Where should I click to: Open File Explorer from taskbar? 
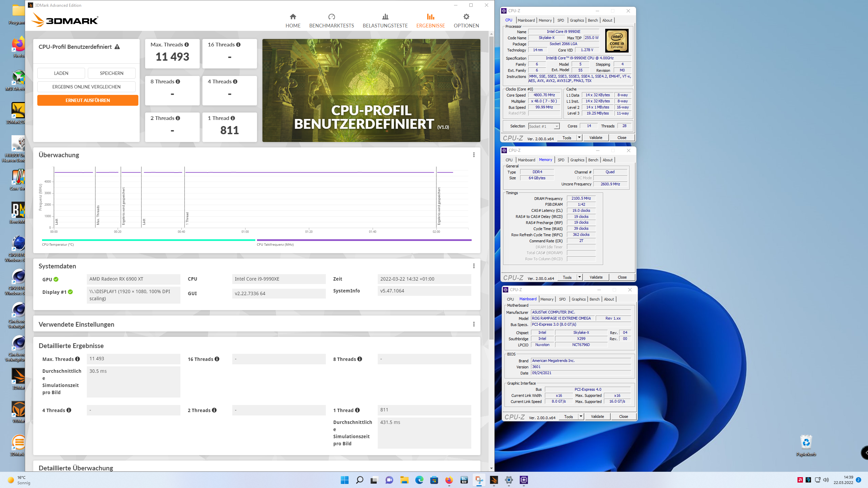pos(404,480)
